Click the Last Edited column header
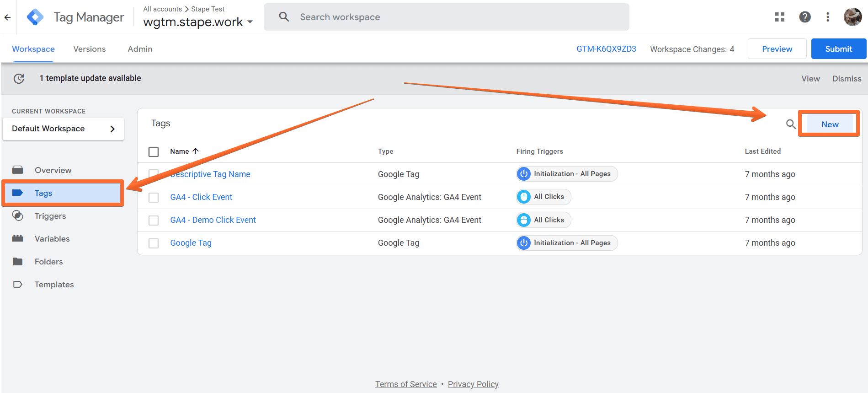Screen dimensions: 868x393 point(763,151)
